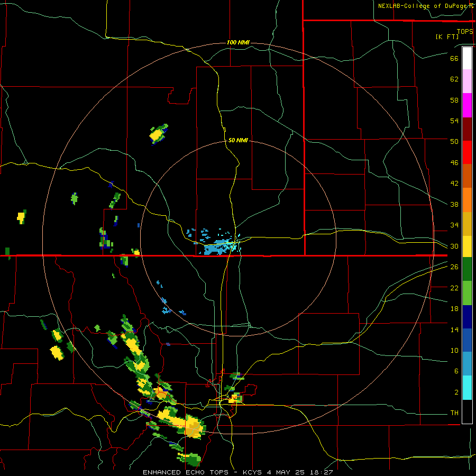Click the 'NEXLAB-College of DuPage' credit text
Viewport: 476px width, 476px height.
422,6
